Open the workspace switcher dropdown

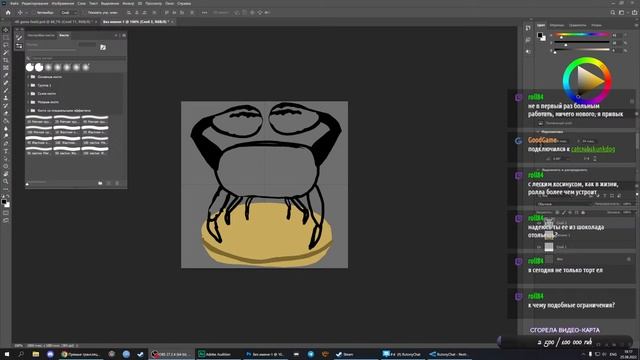pos(622,13)
